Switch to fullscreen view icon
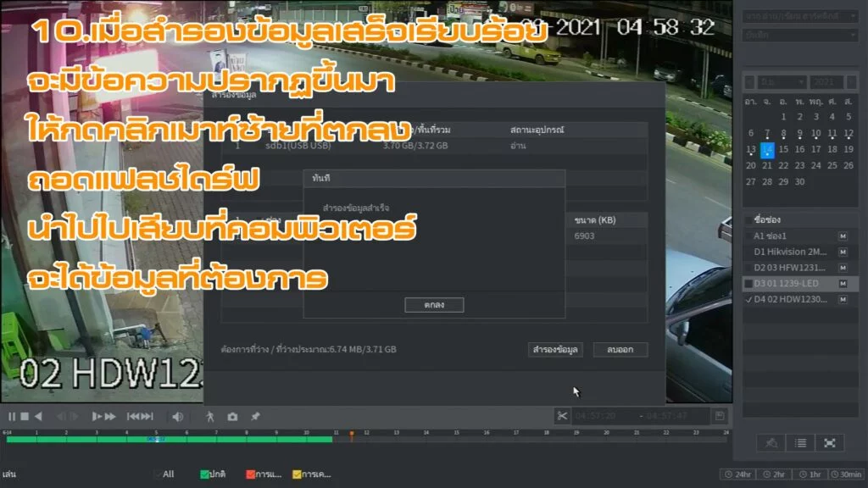Image resolution: width=868 pixels, height=488 pixels. tap(830, 442)
